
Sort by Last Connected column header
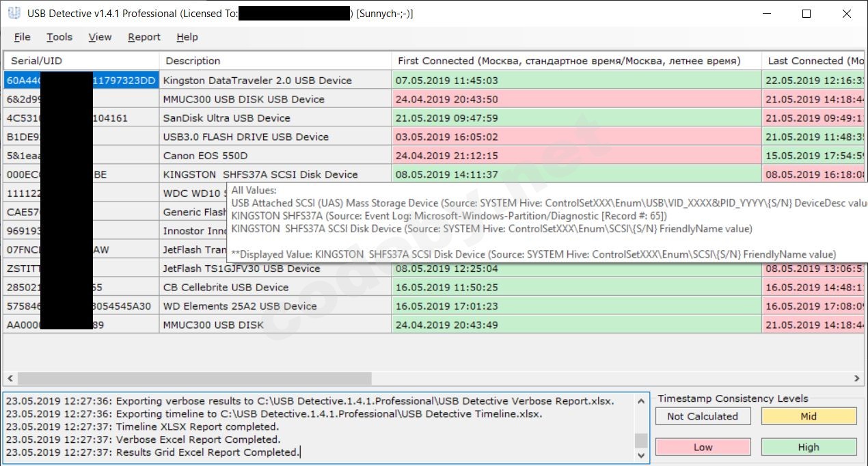[813, 61]
